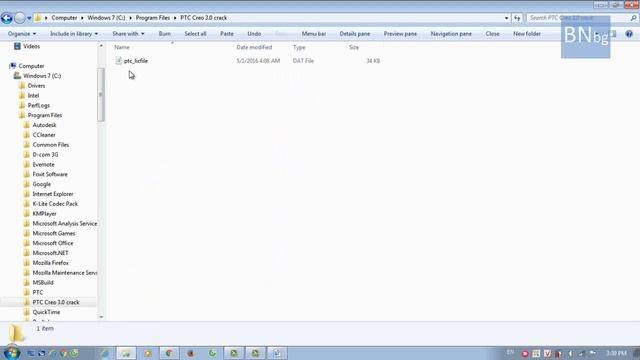Click the navigation pane scrollbar thumb
The width and height of the screenshot is (640, 360).
(100, 95)
